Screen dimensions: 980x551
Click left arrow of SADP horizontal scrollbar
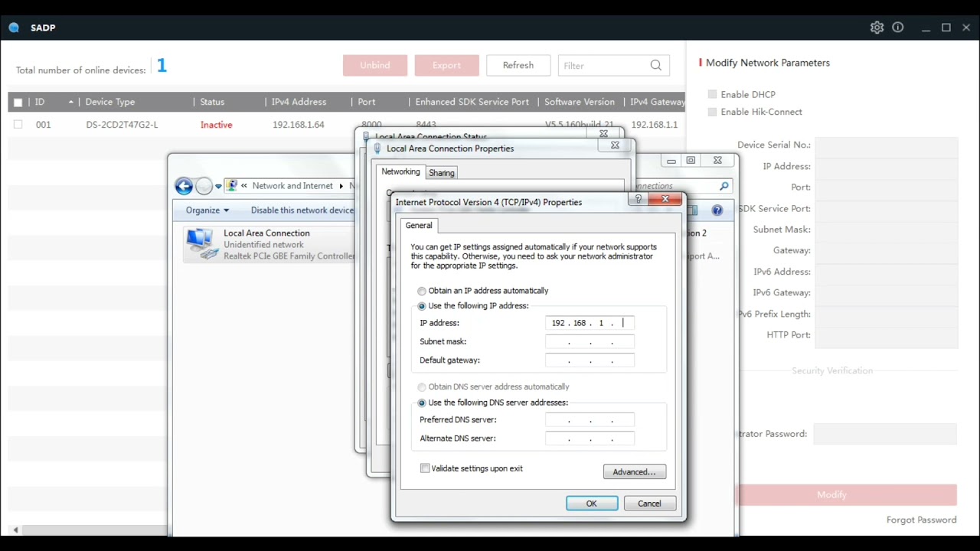(15, 530)
